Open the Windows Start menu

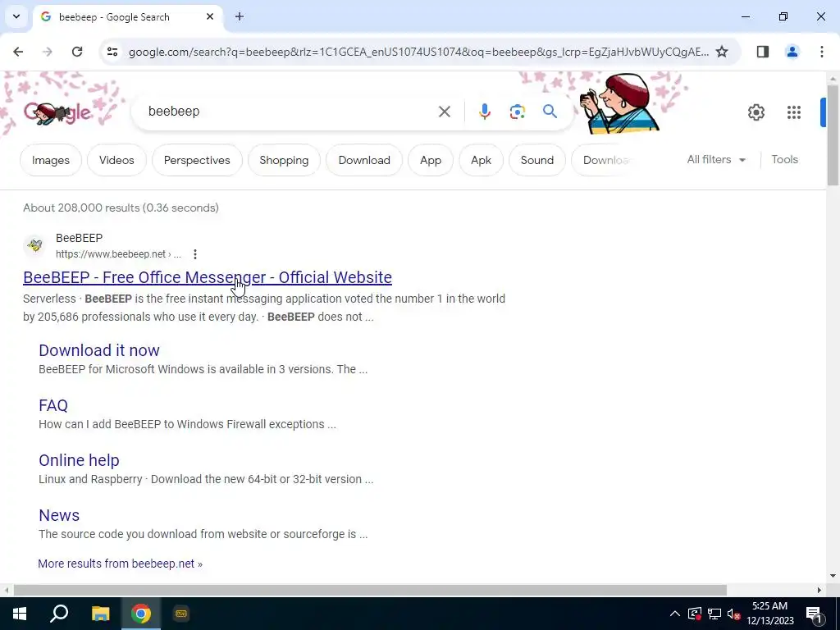20,614
